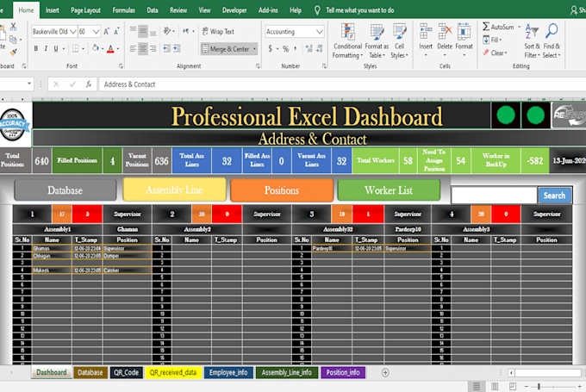Click the blue Search button
Image resolution: width=586 pixels, height=392 pixels.
pyautogui.click(x=554, y=196)
